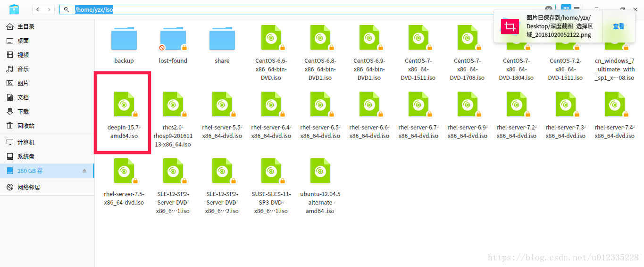Screen dimensions: 644x267
Task: Switch to list view
Action: [577, 9]
